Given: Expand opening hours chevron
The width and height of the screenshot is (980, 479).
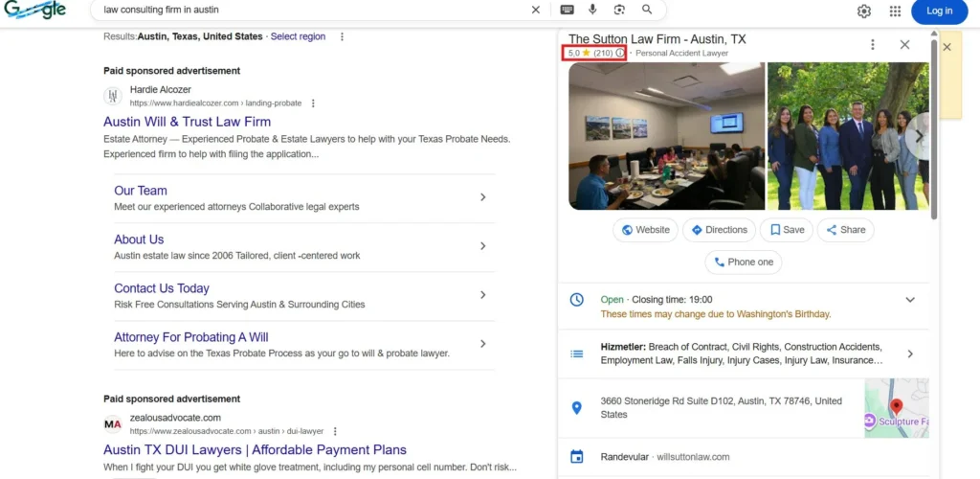Looking at the screenshot, I should (910, 300).
